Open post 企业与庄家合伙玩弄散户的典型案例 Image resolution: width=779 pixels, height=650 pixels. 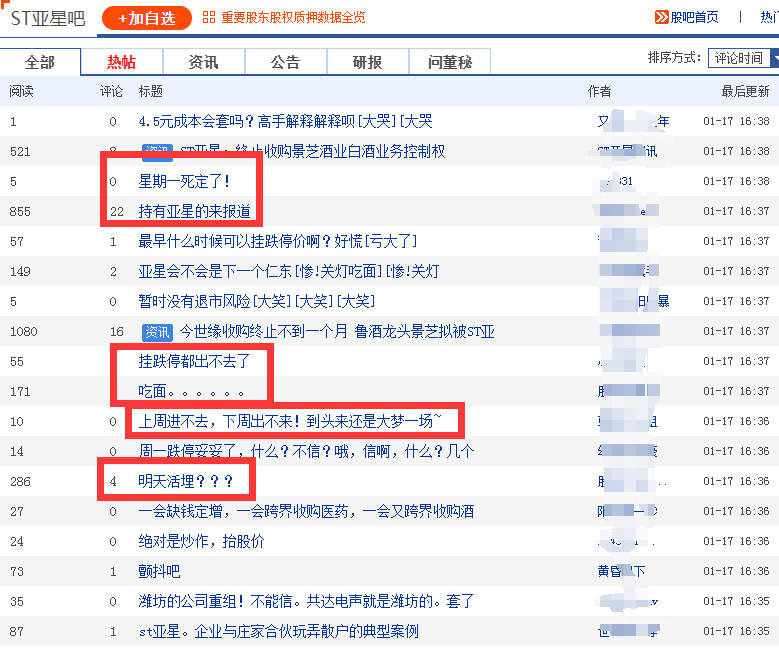(x=279, y=632)
